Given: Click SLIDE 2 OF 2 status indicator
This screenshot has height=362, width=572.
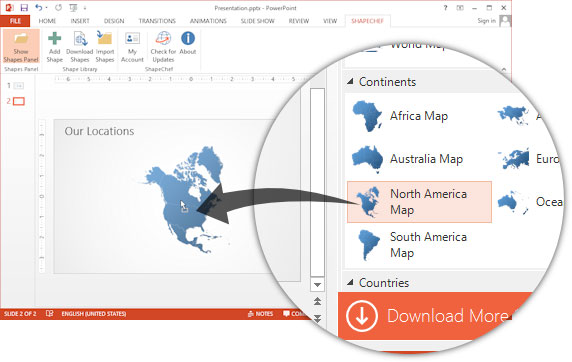Looking at the screenshot, I should click(20, 314).
